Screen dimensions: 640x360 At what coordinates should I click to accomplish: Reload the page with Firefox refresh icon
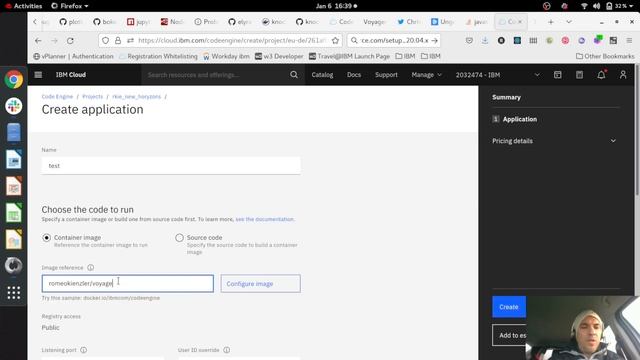(70, 40)
